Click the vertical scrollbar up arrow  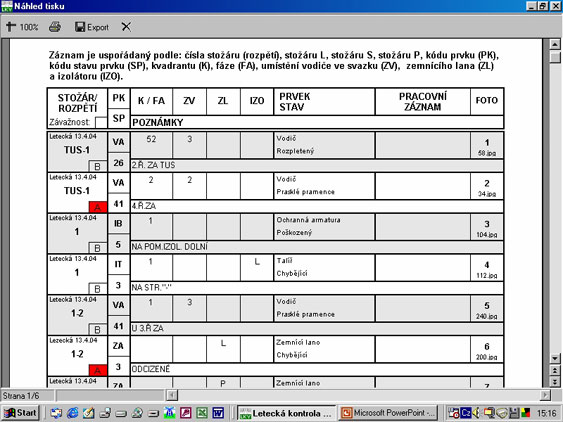click(x=555, y=45)
